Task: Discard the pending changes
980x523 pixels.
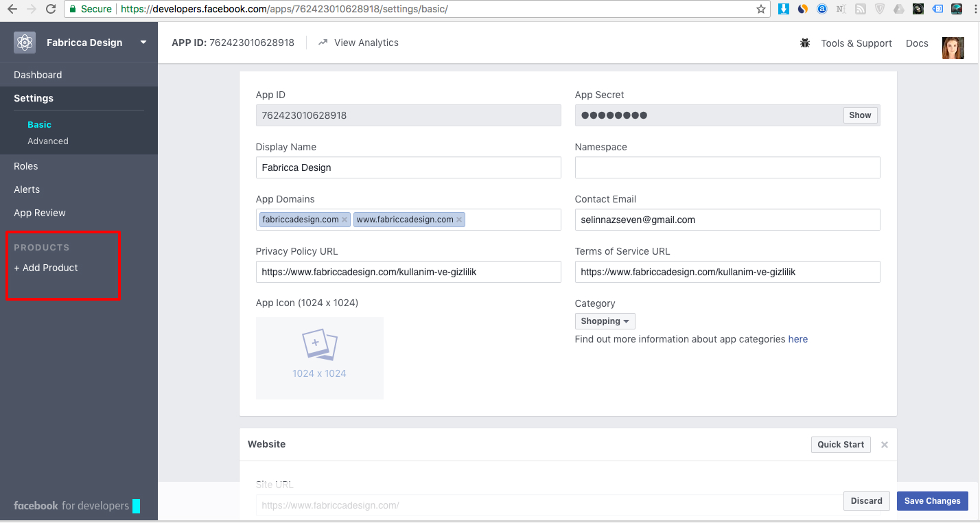Action: click(x=867, y=501)
